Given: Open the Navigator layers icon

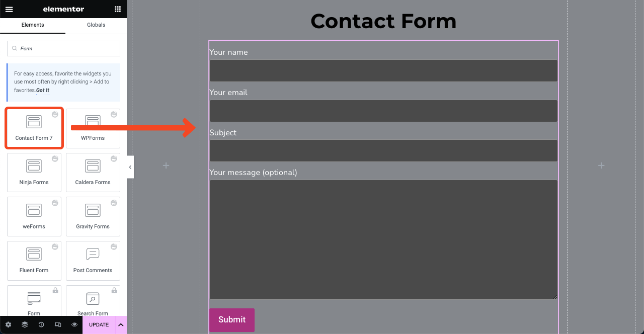Looking at the screenshot, I should tap(25, 325).
